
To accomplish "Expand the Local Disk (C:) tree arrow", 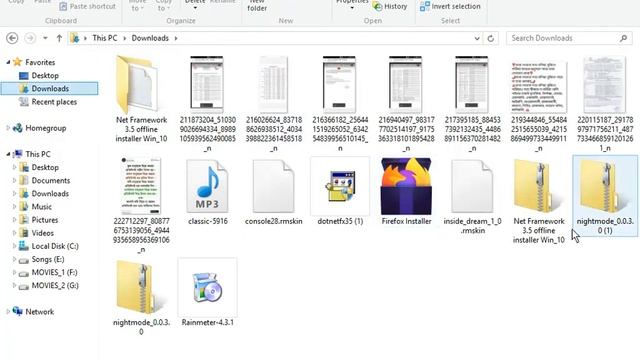I will 15,246.
